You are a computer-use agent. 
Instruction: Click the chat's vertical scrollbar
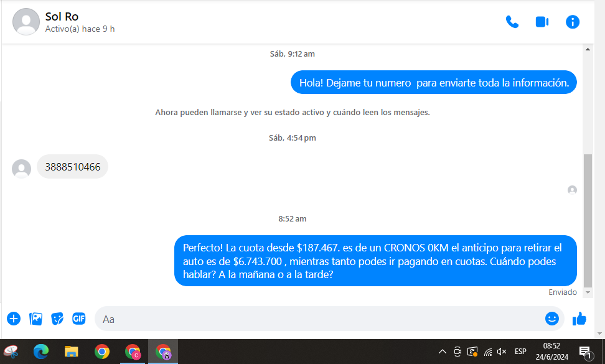point(588,218)
